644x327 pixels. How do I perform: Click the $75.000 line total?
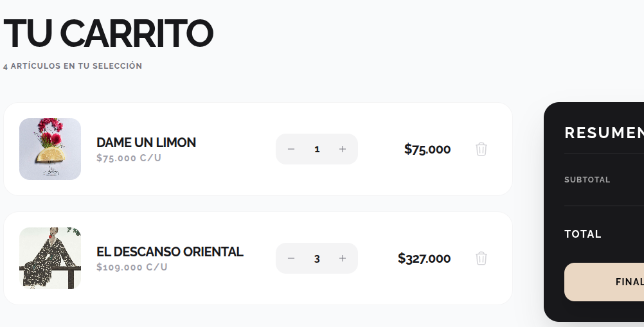pos(427,149)
